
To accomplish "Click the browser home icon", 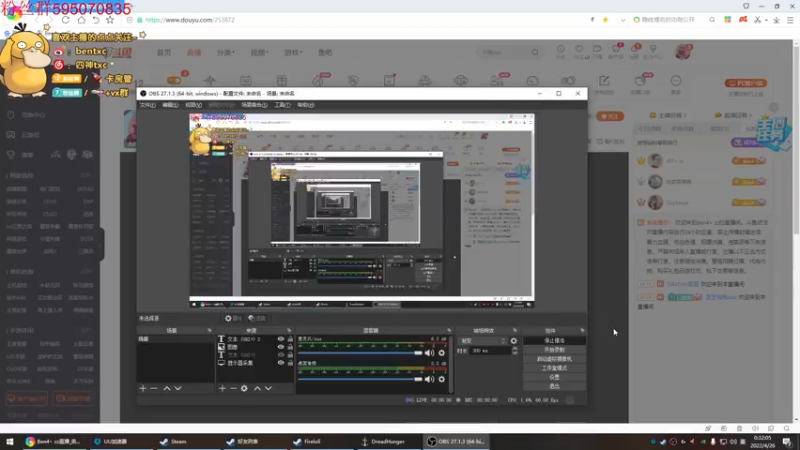I will pyautogui.click(x=81, y=20).
